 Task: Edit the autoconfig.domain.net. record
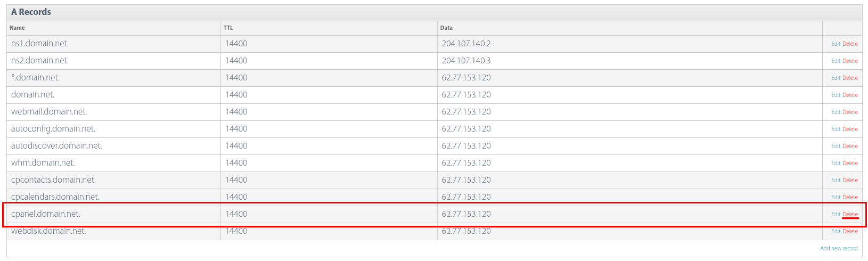(836, 129)
